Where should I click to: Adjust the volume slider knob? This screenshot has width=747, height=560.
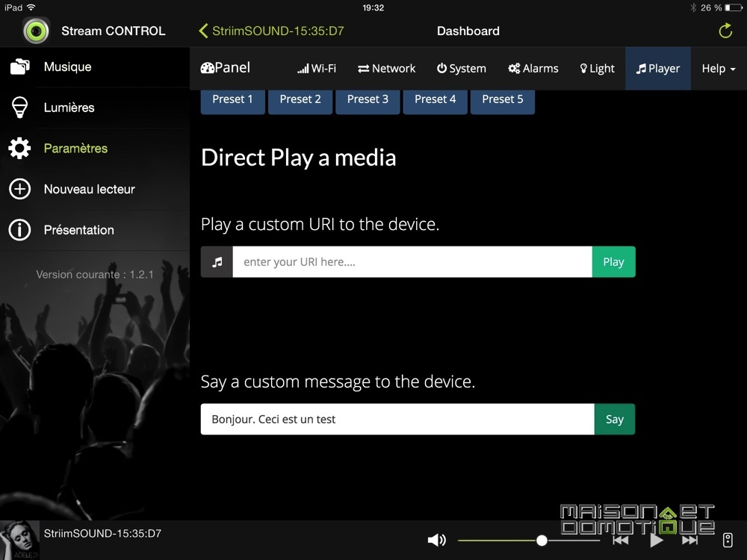pyautogui.click(x=542, y=541)
